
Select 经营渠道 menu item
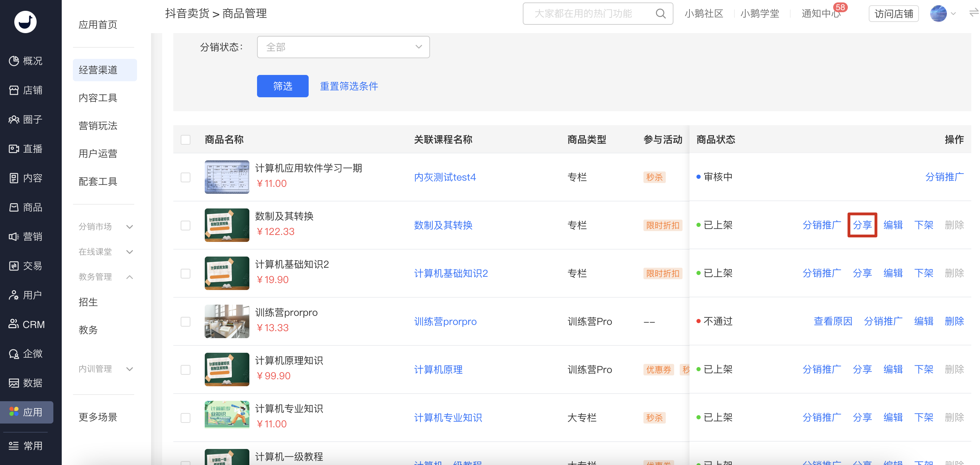point(105,70)
